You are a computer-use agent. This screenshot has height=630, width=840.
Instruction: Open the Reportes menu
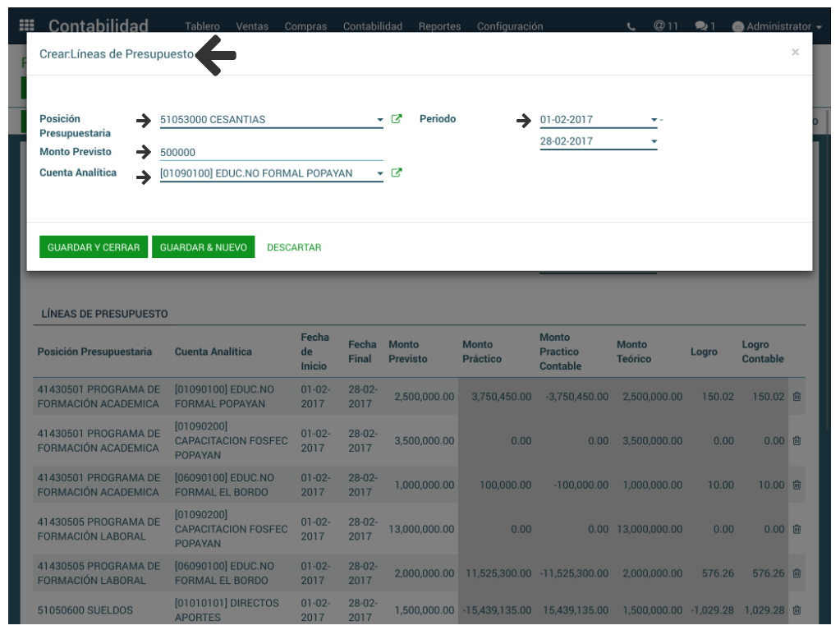coord(439,26)
